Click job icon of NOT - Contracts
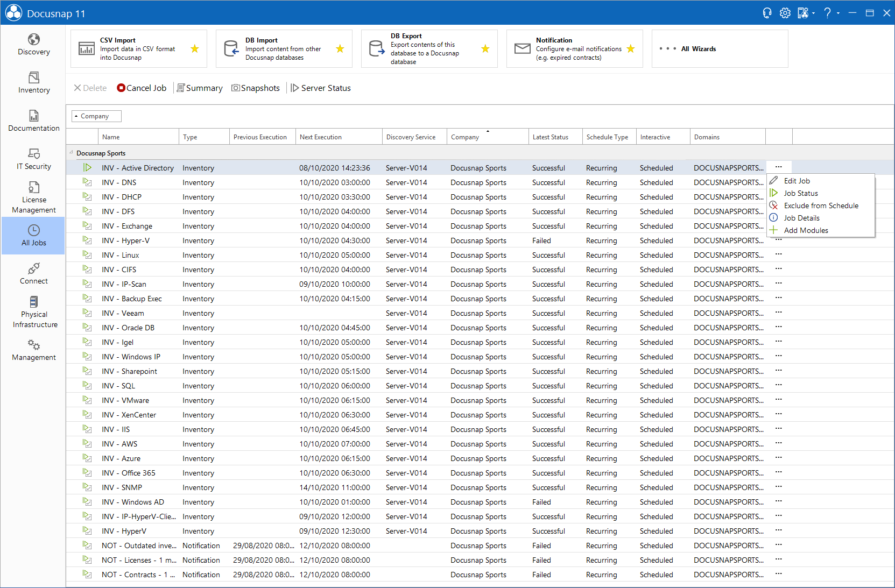Screen dimensions: 895x588 coord(87,575)
